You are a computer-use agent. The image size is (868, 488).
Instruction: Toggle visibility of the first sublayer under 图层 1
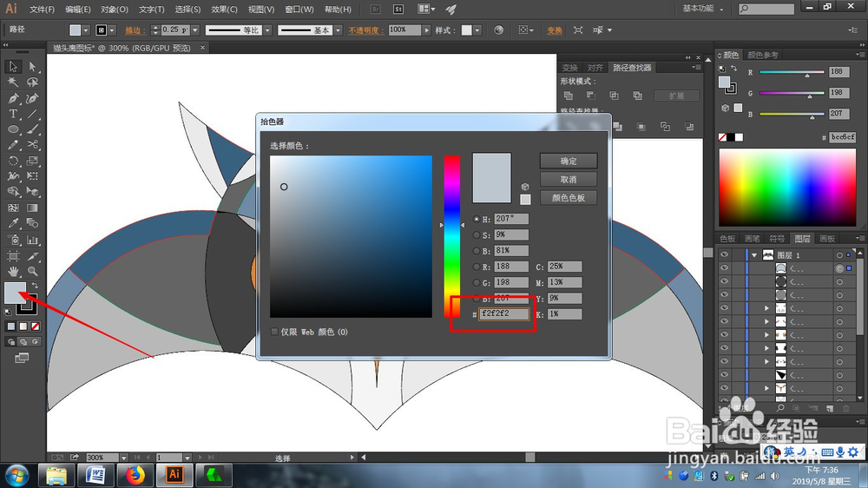click(x=724, y=268)
